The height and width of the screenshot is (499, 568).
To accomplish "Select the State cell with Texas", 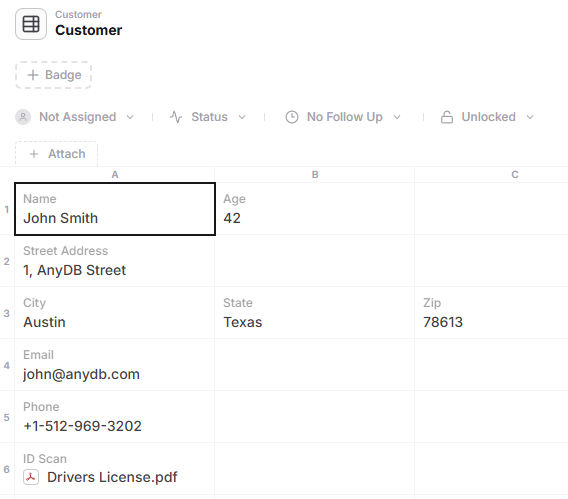I will coord(315,313).
